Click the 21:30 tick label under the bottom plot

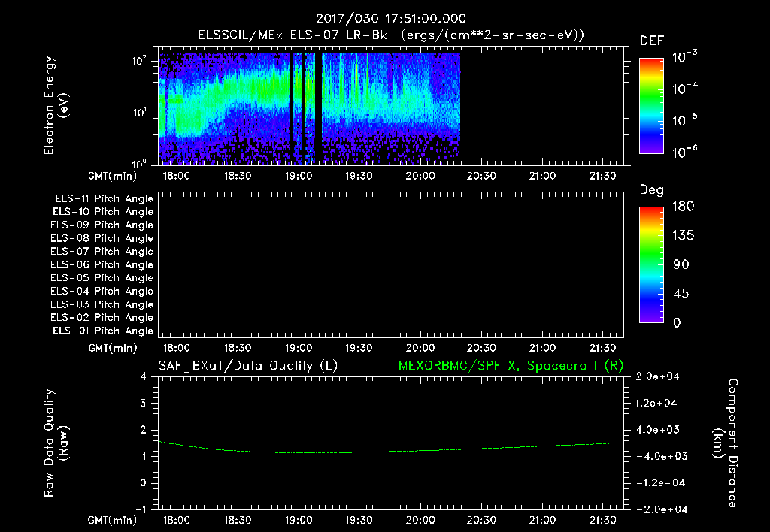click(x=602, y=520)
